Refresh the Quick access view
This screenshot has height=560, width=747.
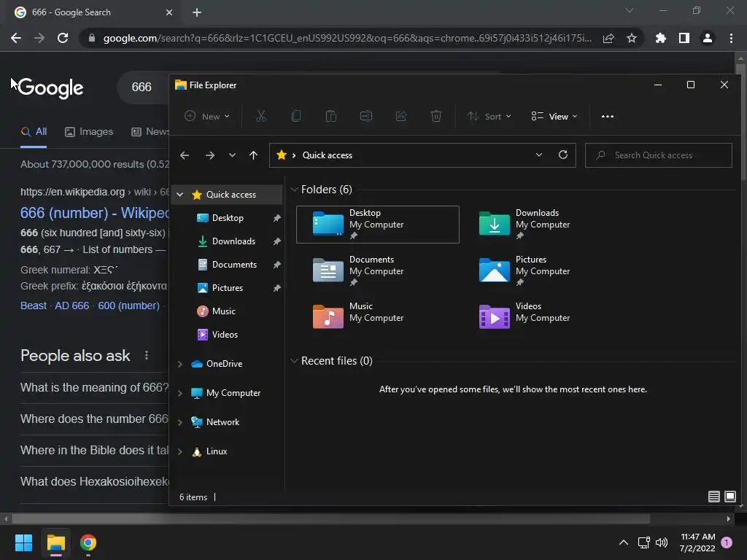tap(563, 155)
